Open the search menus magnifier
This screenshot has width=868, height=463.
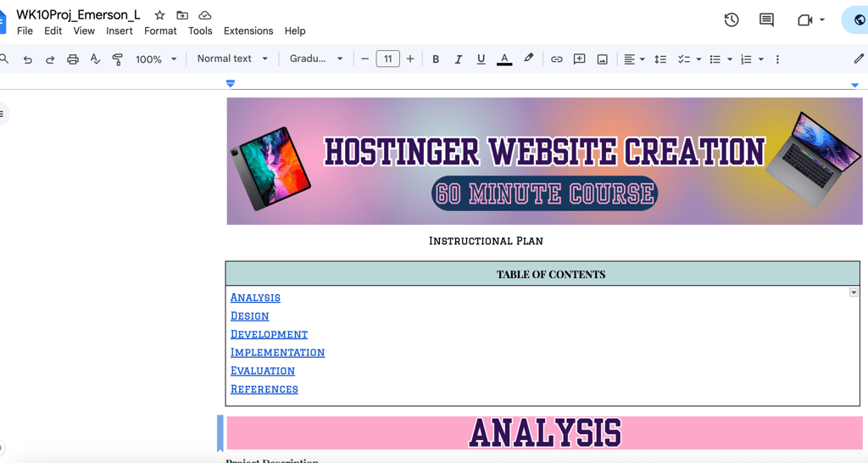pos(3,59)
